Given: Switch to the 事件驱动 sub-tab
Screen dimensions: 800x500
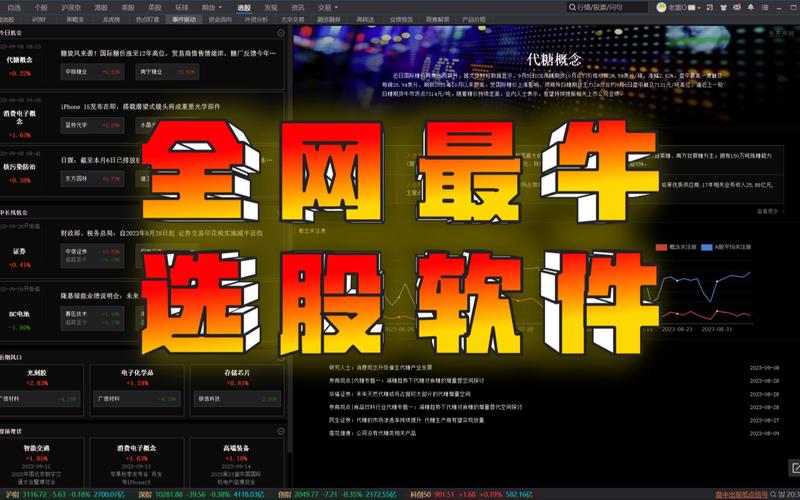Looking at the screenshot, I should coord(184,19).
